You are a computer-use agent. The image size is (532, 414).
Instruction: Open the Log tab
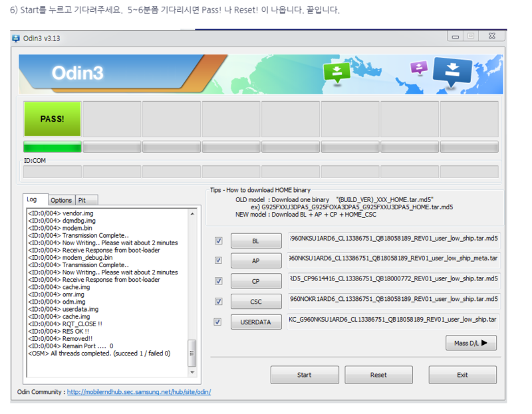click(35, 199)
